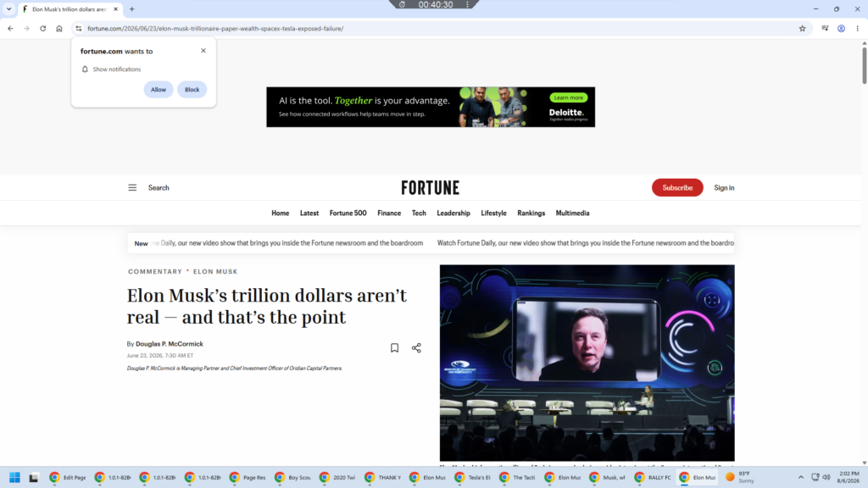Open author Douglas P. McCormick's page
868x488 pixels.
click(x=170, y=344)
